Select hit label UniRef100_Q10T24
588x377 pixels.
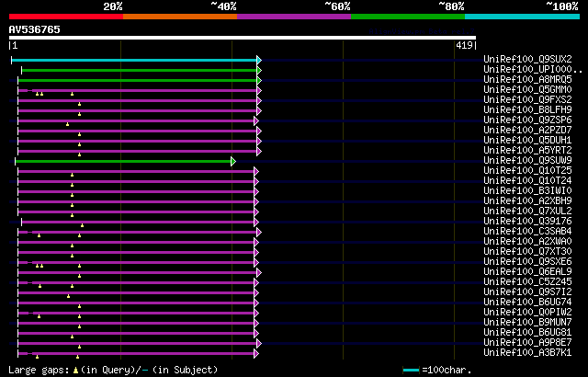pyautogui.click(x=527, y=181)
